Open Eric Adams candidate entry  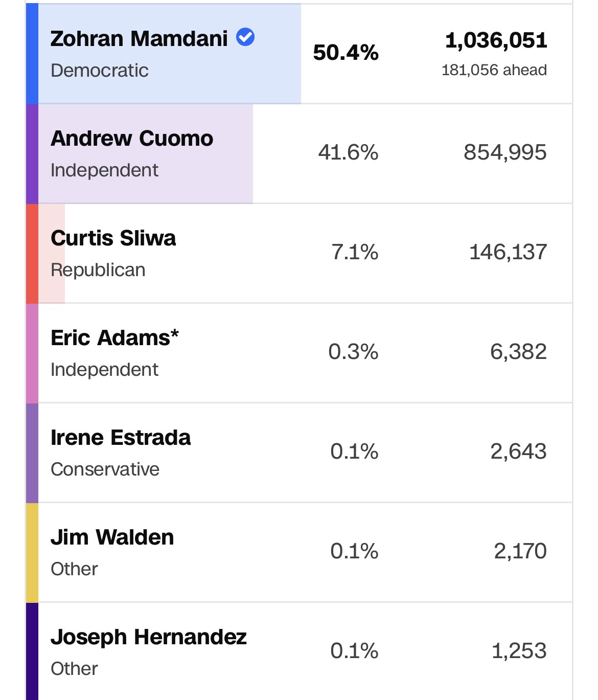(115, 338)
